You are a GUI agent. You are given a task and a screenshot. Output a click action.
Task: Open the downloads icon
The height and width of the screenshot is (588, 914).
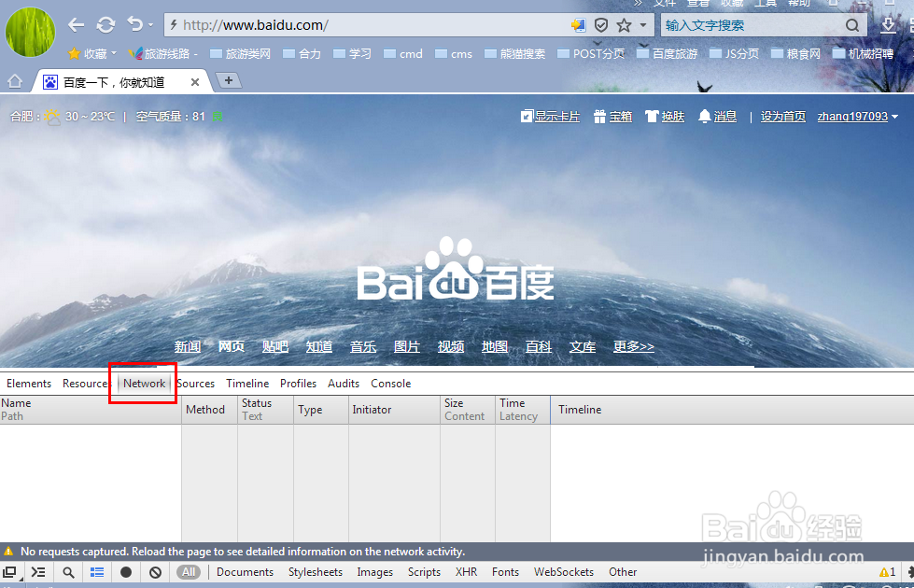tap(888, 25)
